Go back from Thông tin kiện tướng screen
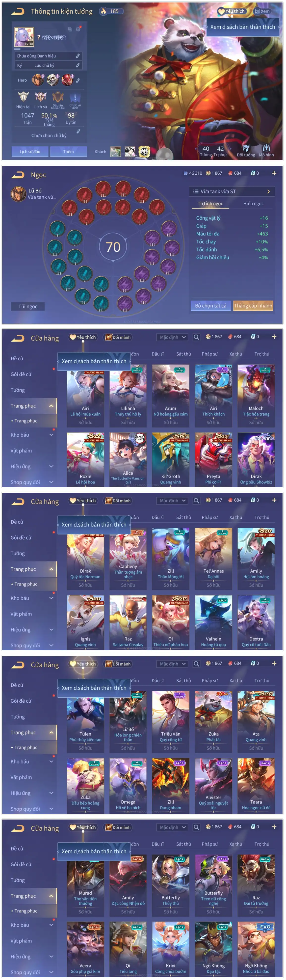 (x=18, y=11)
